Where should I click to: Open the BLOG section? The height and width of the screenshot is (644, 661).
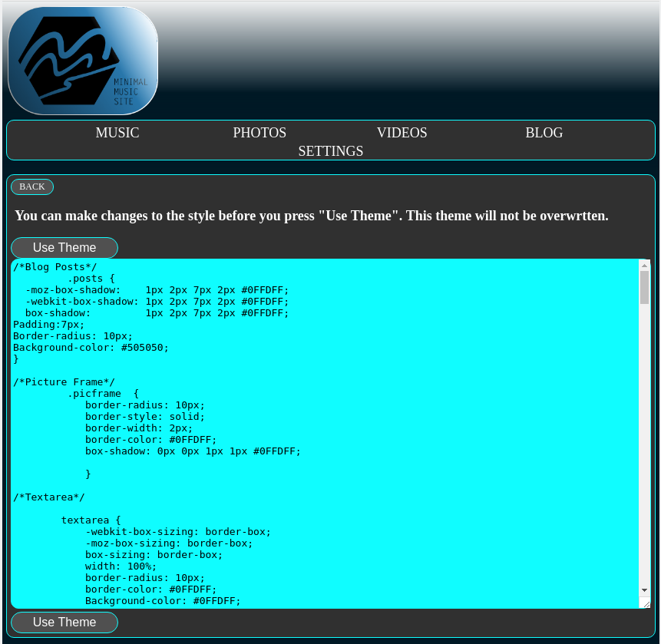544,133
